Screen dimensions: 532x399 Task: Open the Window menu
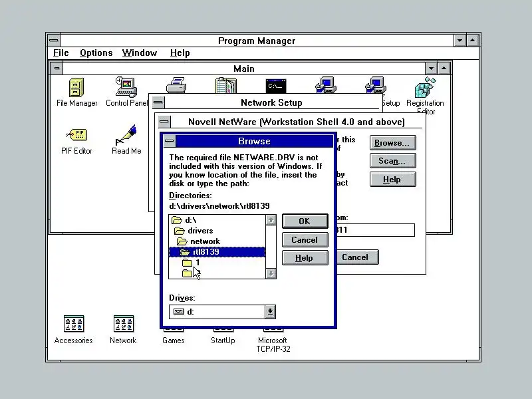[140, 53]
